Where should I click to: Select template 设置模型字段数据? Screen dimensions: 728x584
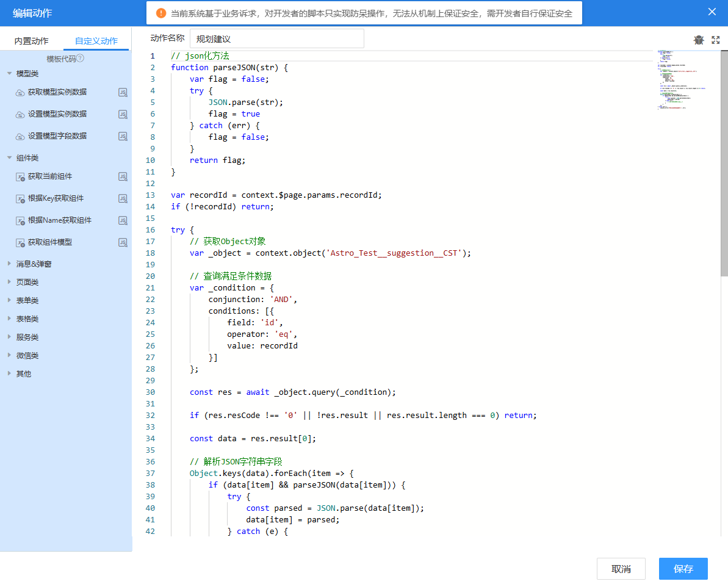click(57, 135)
